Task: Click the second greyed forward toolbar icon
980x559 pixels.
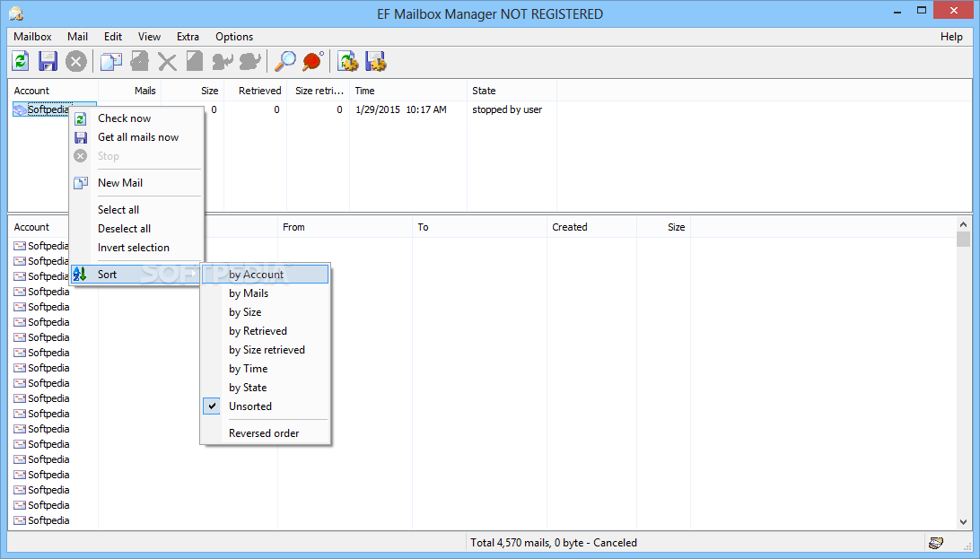Action: pyautogui.click(x=250, y=61)
